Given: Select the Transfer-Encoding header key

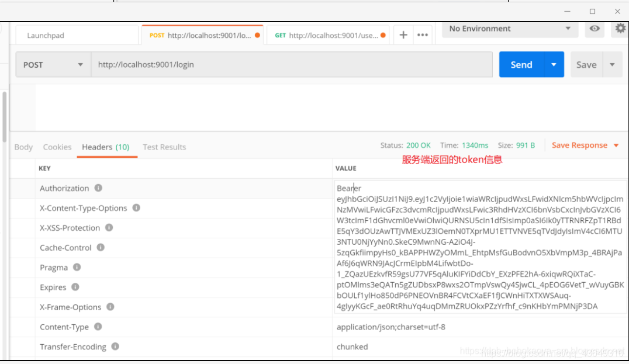Looking at the screenshot, I should click(x=73, y=346).
